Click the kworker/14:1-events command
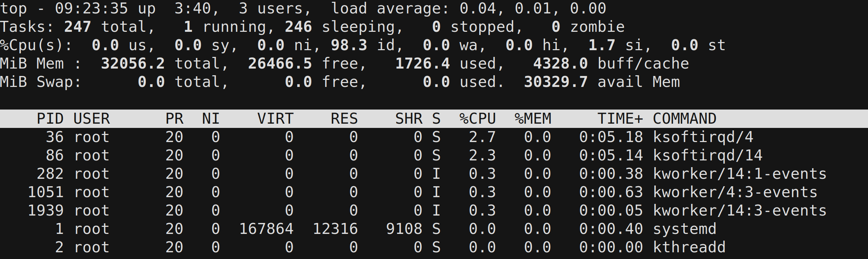This screenshot has width=868, height=259. (740, 174)
